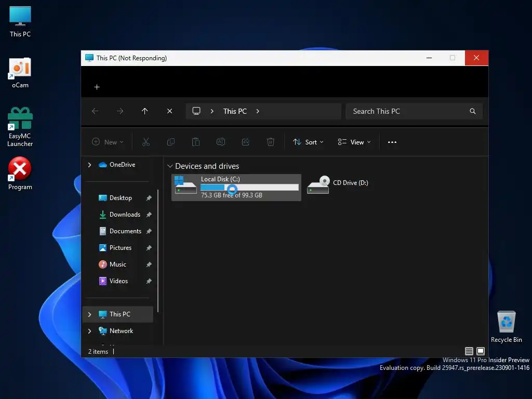
Task: Expand the OneDrive tree node
Action: coord(89,165)
